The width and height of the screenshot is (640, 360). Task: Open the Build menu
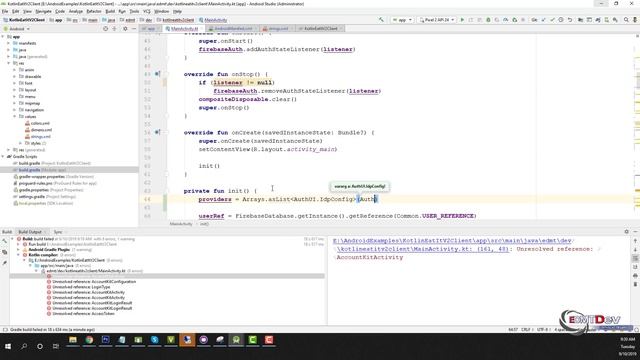coord(110,11)
